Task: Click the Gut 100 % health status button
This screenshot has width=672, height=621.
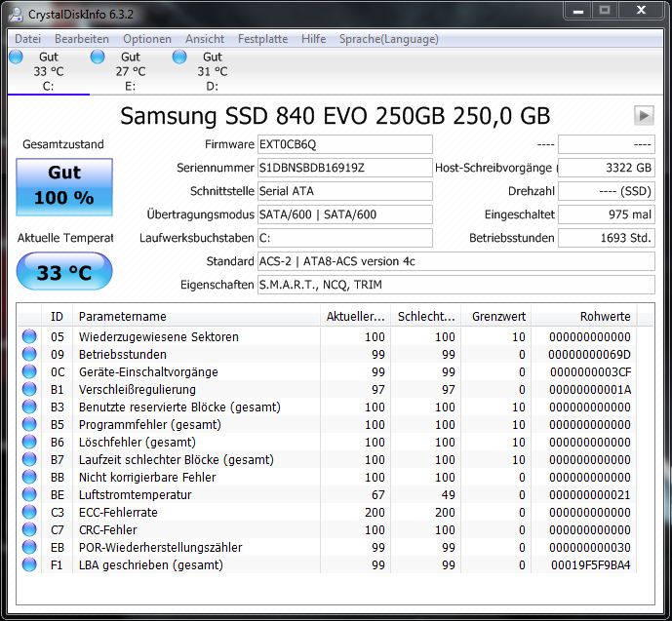Action: click(x=64, y=187)
